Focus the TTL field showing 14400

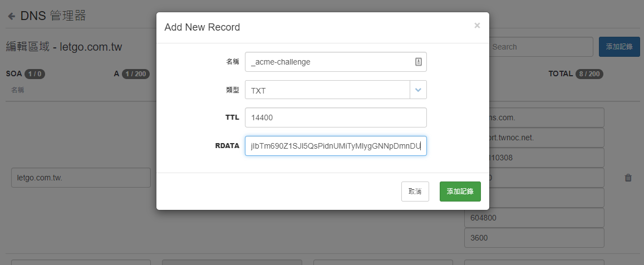coord(336,117)
